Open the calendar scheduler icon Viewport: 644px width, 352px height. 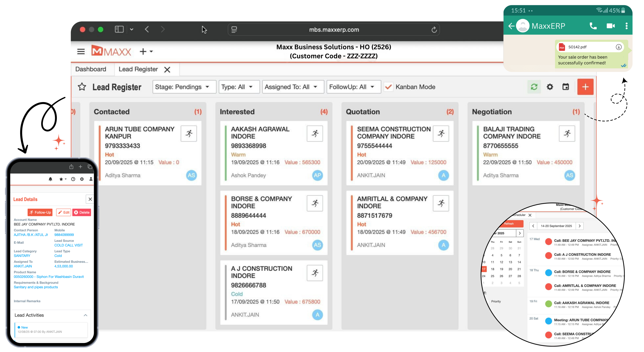click(x=566, y=87)
